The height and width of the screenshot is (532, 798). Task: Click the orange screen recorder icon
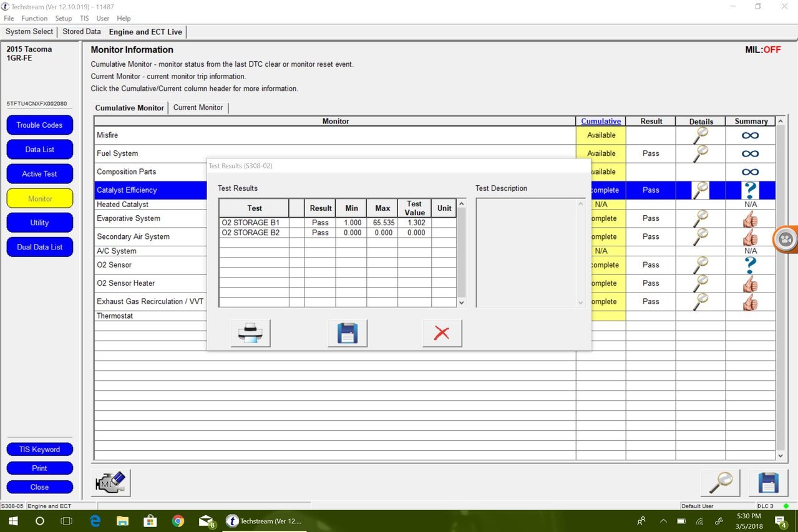point(786,239)
